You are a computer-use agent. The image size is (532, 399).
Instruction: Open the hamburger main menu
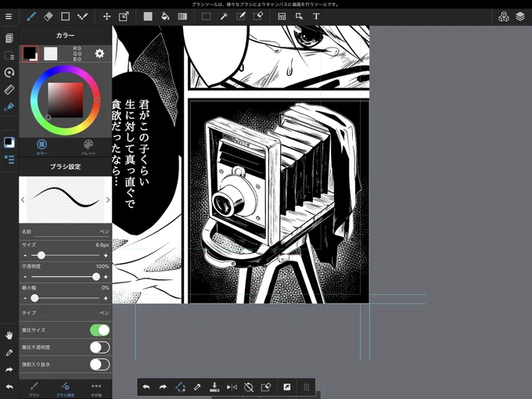[9, 16]
